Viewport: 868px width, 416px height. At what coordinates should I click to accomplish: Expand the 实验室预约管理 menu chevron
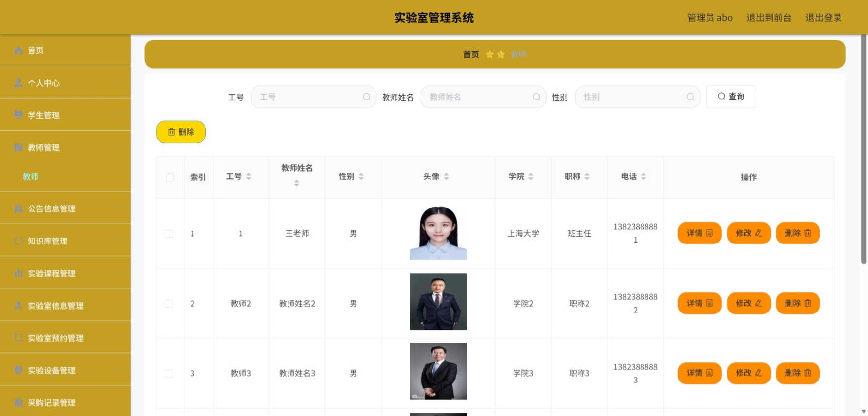click(117, 337)
